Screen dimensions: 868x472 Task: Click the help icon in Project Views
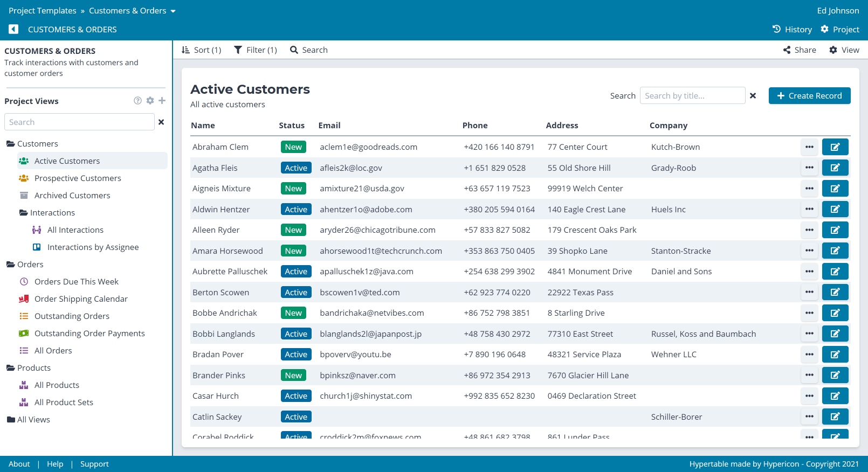pyautogui.click(x=137, y=101)
